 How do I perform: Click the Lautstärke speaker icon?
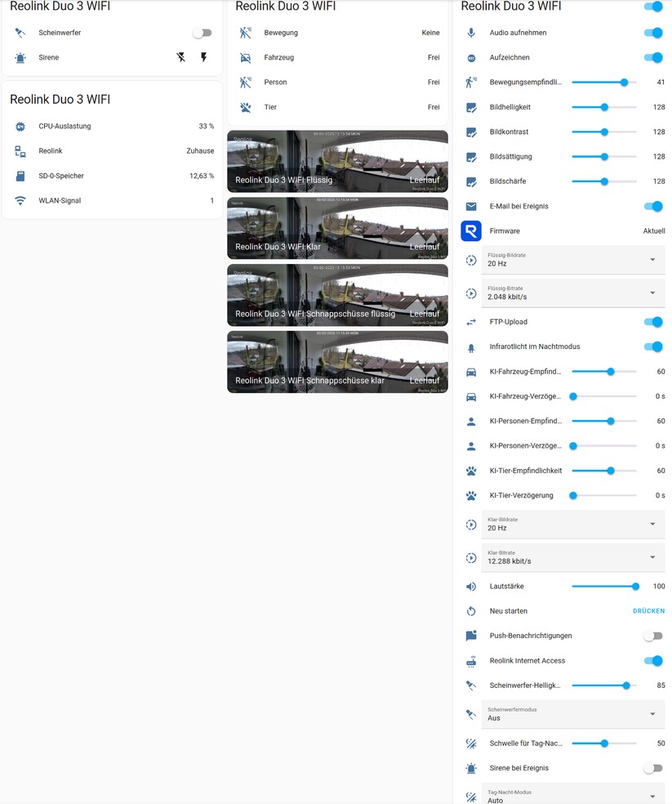pyautogui.click(x=470, y=586)
